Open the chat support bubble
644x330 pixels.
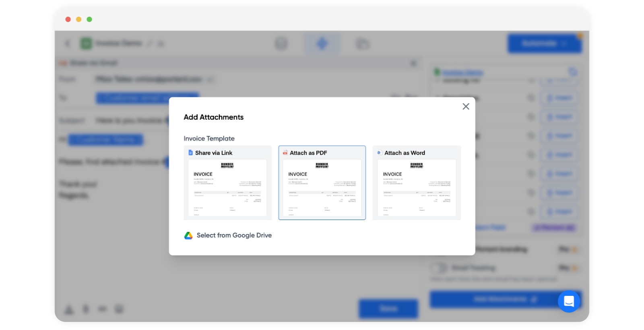click(x=569, y=301)
